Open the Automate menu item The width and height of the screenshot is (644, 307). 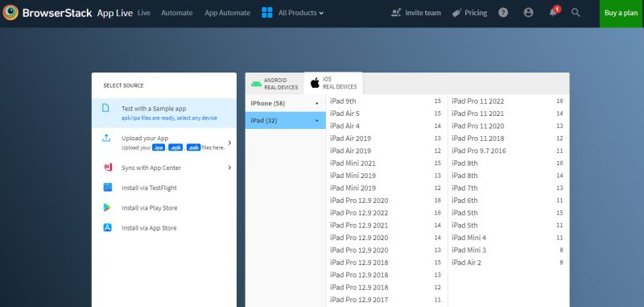click(x=176, y=13)
